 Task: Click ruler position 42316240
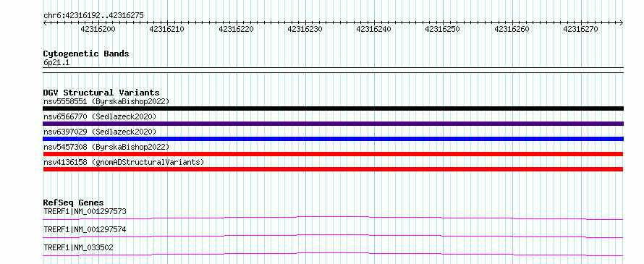tap(374, 29)
